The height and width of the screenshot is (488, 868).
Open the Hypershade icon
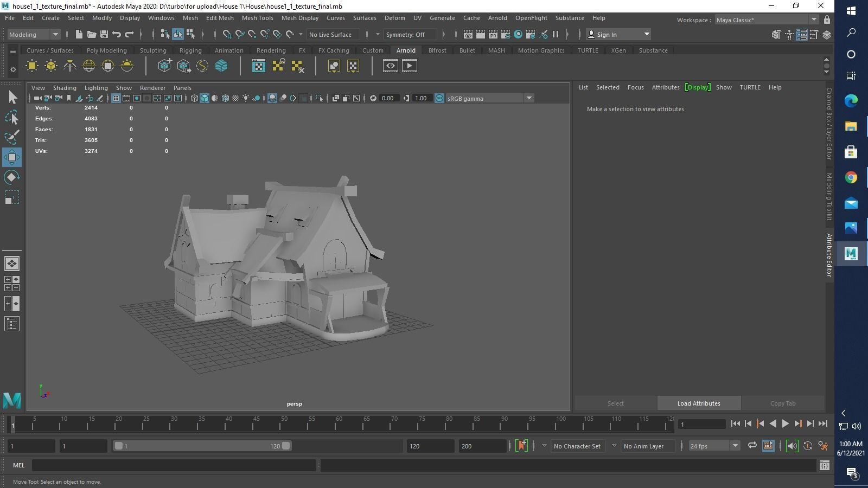click(x=518, y=34)
